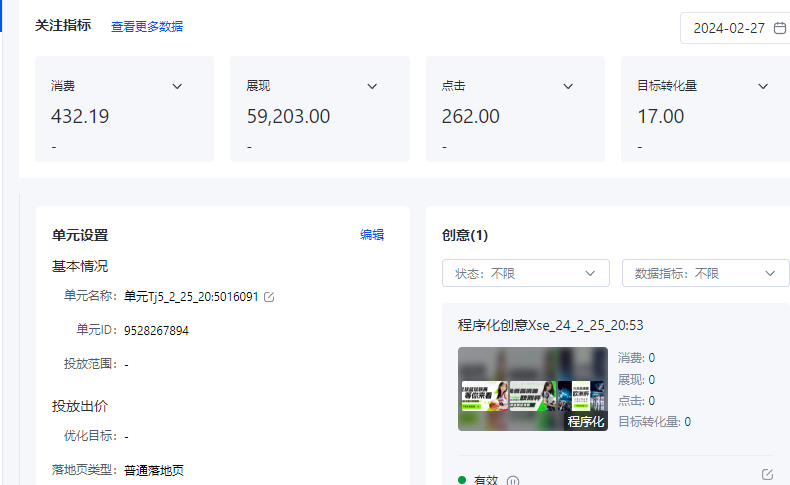The height and width of the screenshot is (485, 790).
Task: Expand the 展现 metric dropdown chevron
Action: 372,86
